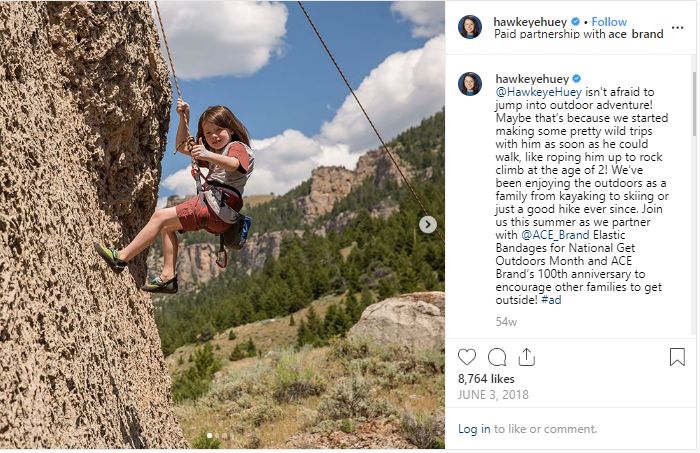Go to next photo using the arrow

coord(427,225)
